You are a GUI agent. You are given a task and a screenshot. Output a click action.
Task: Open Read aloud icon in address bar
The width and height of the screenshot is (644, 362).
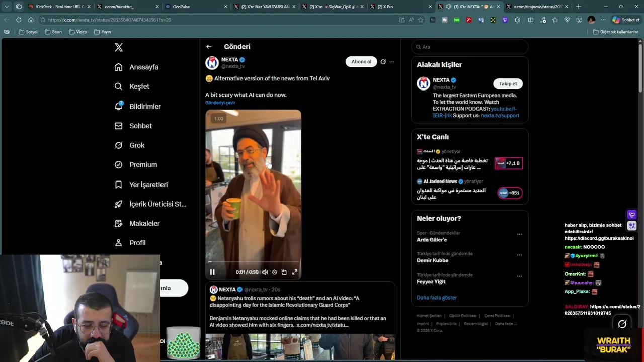pyautogui.click(x=411, y=20)
